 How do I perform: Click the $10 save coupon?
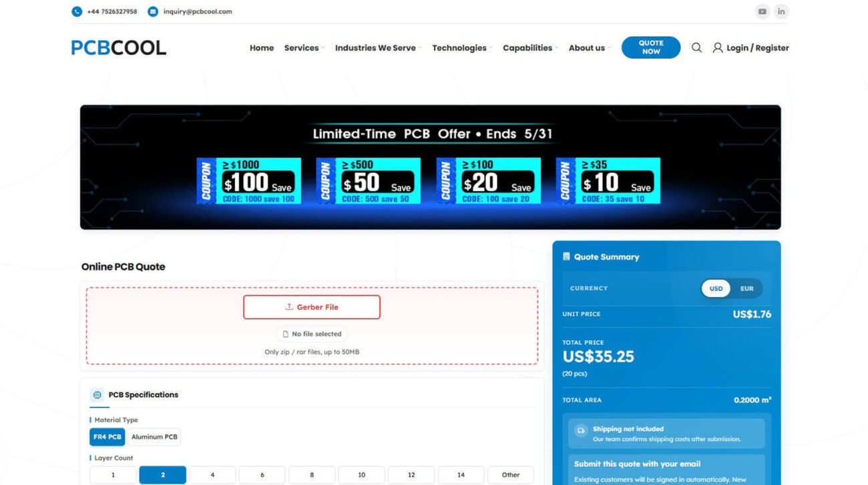[608, 181]
